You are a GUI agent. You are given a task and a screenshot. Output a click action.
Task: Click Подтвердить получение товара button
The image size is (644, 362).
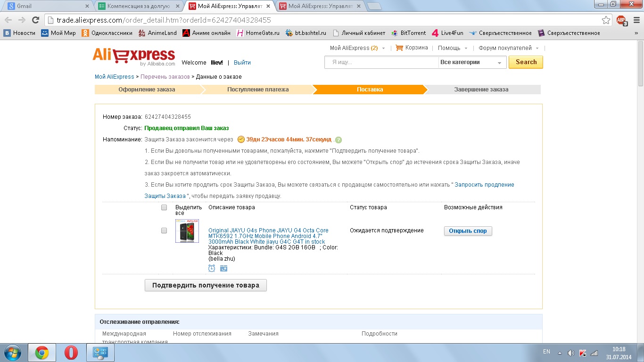pos(206,285)
